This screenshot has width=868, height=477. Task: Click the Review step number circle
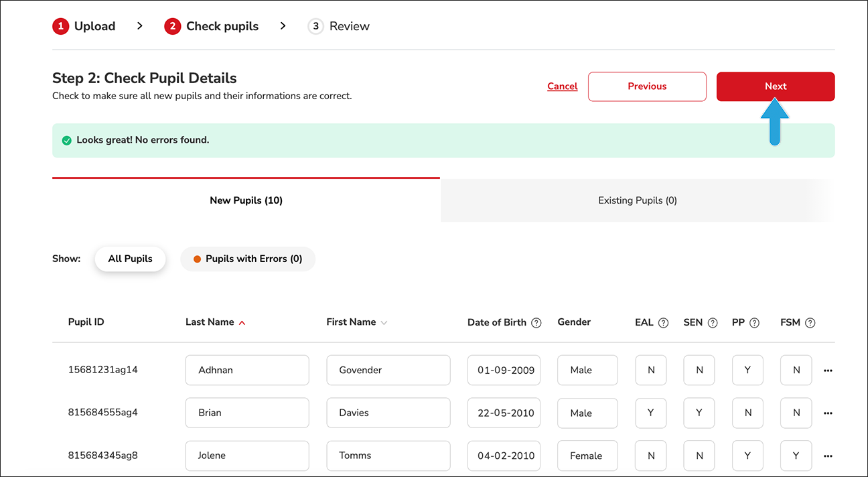[x=315, y=26]
